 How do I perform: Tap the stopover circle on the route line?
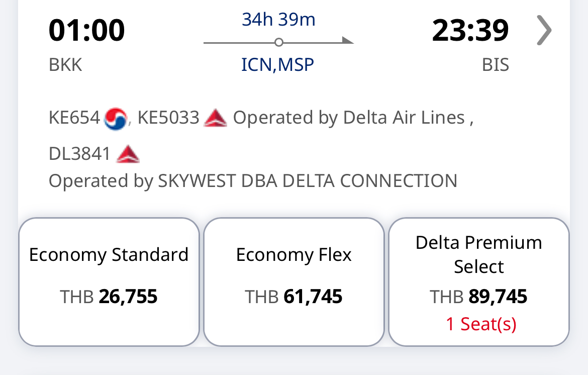click(278, 42)
